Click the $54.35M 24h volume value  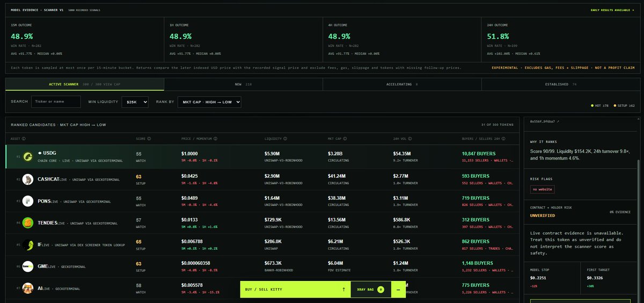pos(402,154)
